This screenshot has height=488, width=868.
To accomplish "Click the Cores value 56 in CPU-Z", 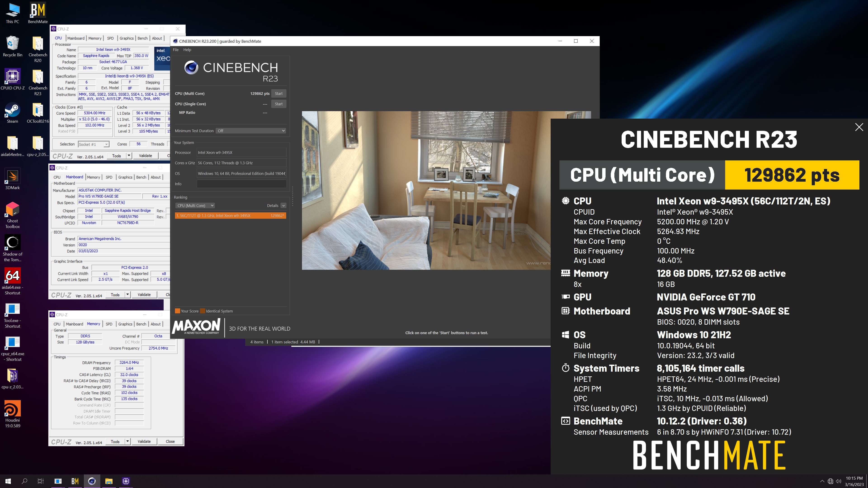I will tap(139, 144).
